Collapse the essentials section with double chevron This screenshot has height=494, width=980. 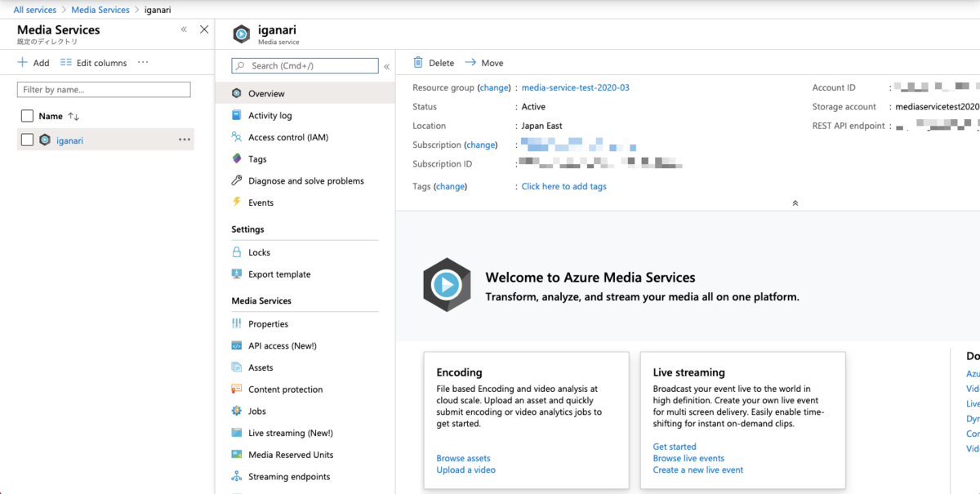click(795, 203)
